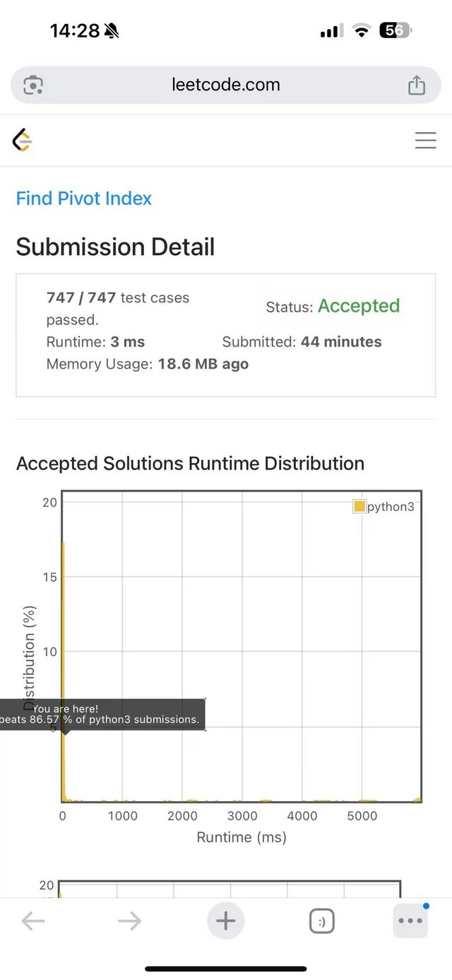Tap the 5000 label on the runtime axis
This screenshot has width=452, height=980.
362,815
